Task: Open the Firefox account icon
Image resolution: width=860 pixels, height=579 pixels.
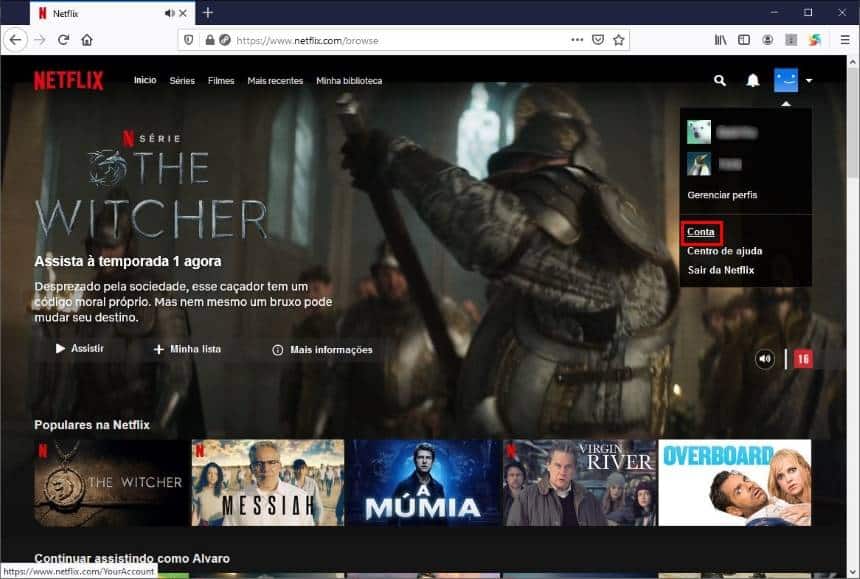Action: [767, 40]
